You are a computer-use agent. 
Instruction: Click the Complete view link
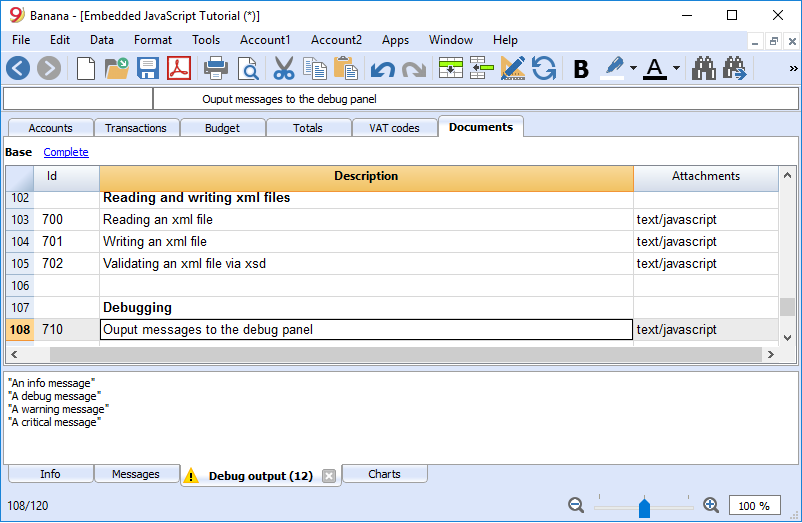click(66, 152)
